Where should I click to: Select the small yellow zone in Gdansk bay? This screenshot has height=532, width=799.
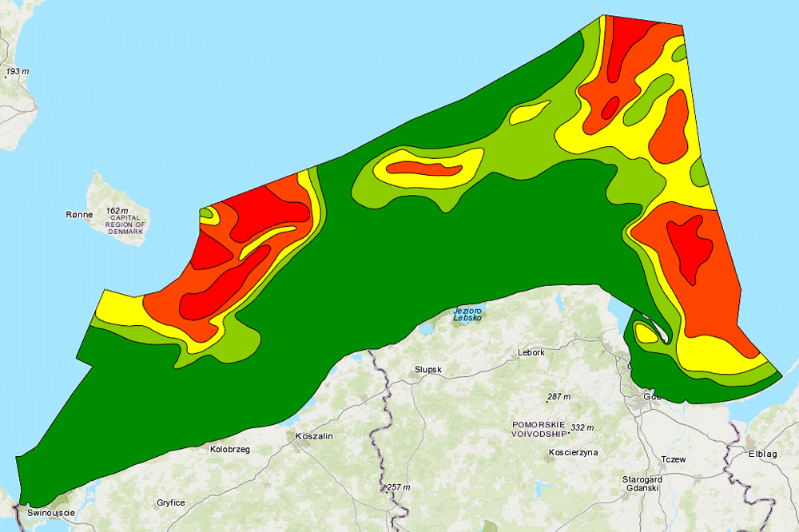tap(646, 335)
